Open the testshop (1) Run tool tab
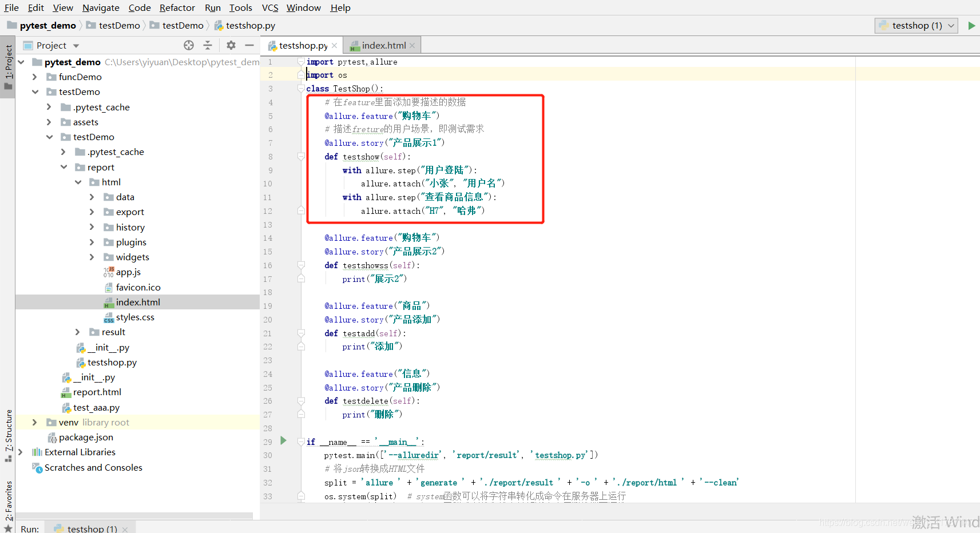980x533 pixels. 92,528
